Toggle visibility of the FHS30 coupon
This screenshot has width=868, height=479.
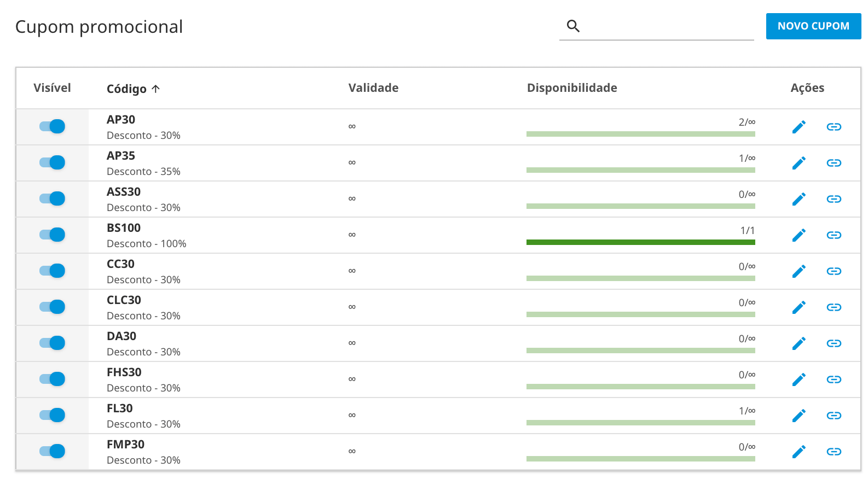[x=52, y=379]
